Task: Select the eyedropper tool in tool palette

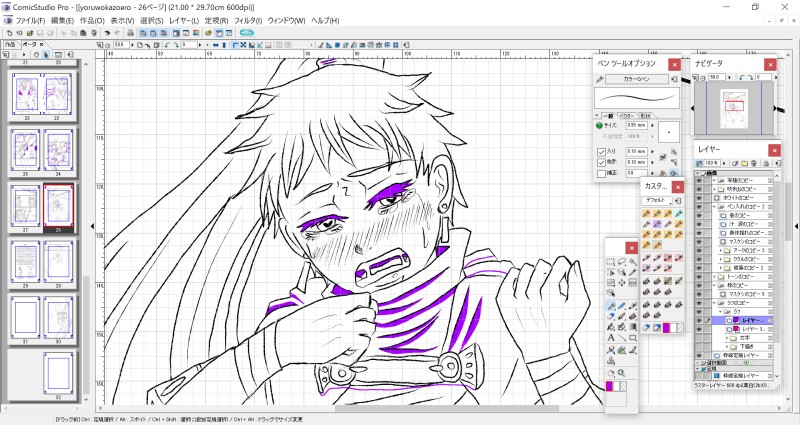Action: pyautogui.click(x=633, y=272)
